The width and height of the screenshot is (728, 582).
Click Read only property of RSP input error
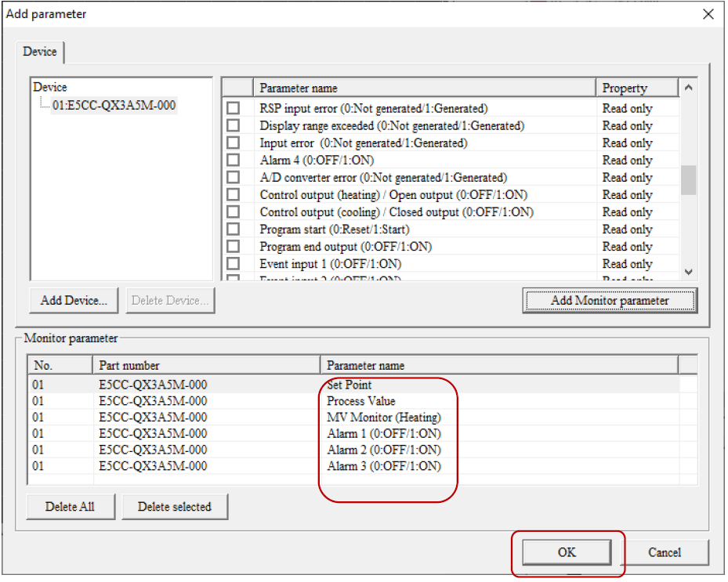627,108
